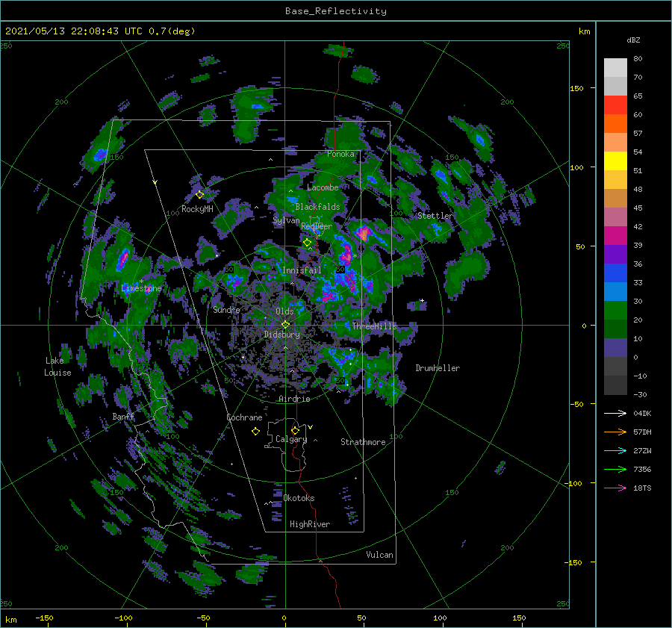Click the Innisfail city label
This screenshot has height=628, width=672.
click(x=302, y=270)
